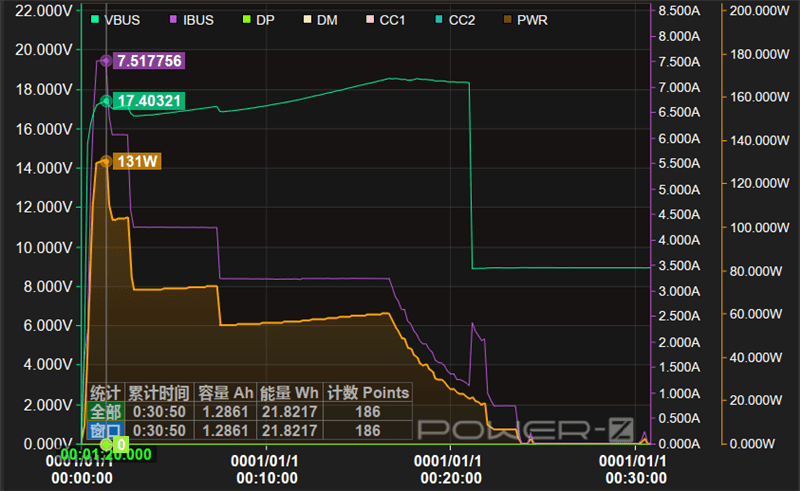Toggle the DM legend entry
The height and width of the screenshot is (491, 800).
tap(320, 20)
